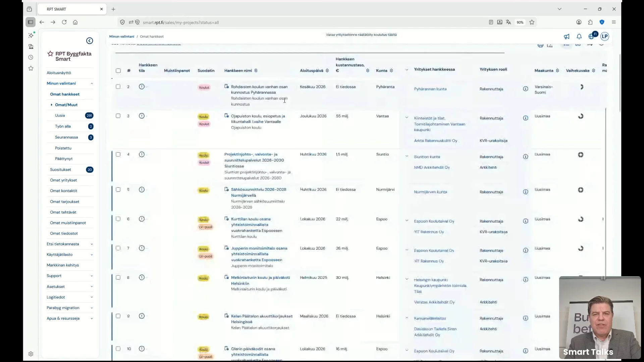Viewport: 644px width, 362px height.
Task: Open Omat yritykset in sidebar
Action: pos(63,180)
